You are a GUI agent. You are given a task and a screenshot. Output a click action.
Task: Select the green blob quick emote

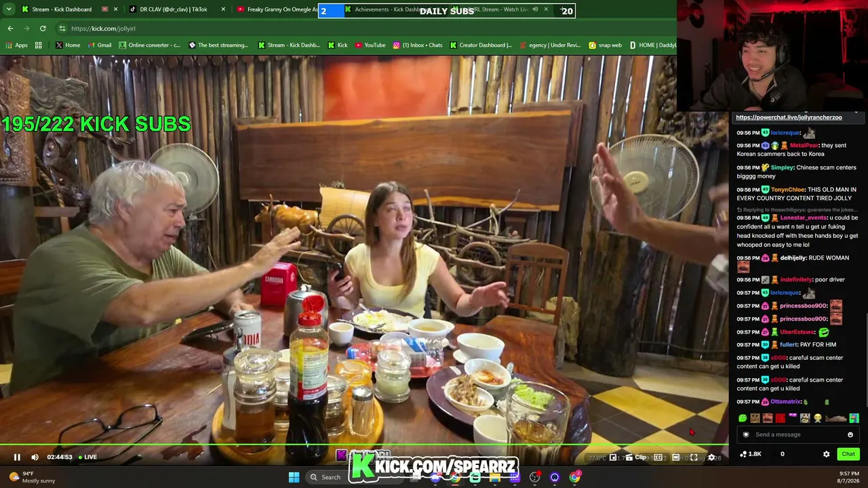(743, 418)
